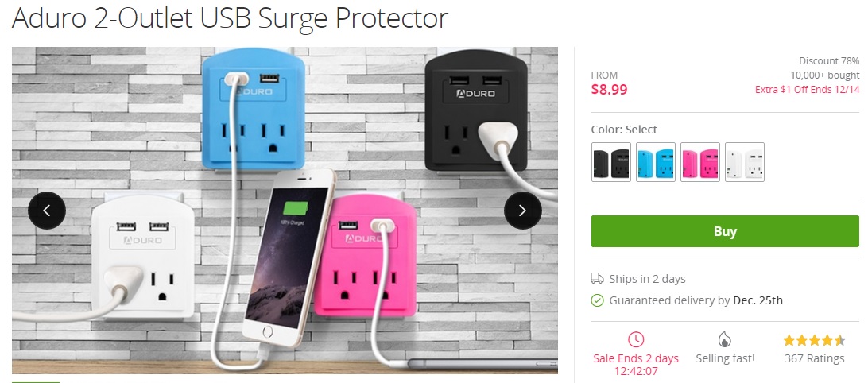
Task: Choose the pink color swatch
Action: [x=700, y=162]
